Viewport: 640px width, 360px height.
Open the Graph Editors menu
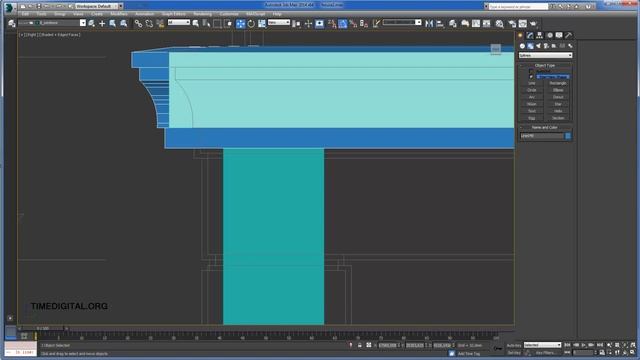point(173,14)
